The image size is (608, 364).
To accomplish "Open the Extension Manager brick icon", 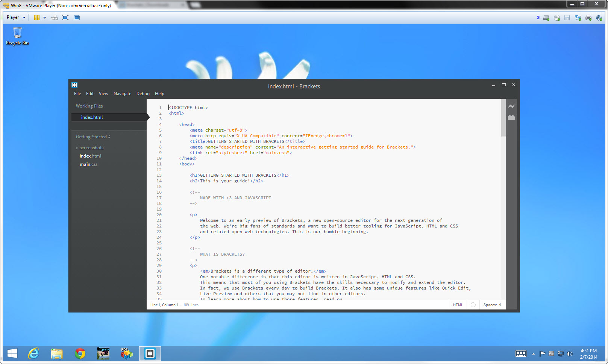I will (511, 118).
